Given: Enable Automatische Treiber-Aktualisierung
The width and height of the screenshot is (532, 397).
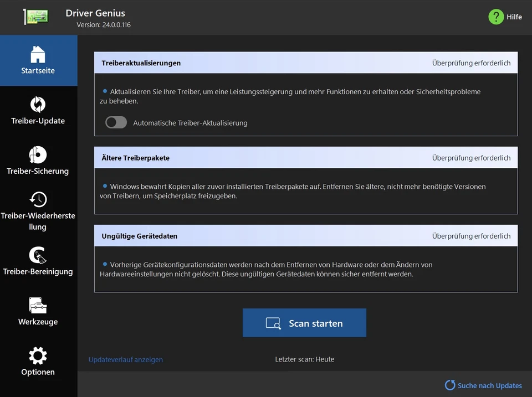Looking at the screenshot, I should (x=116, y=122).
